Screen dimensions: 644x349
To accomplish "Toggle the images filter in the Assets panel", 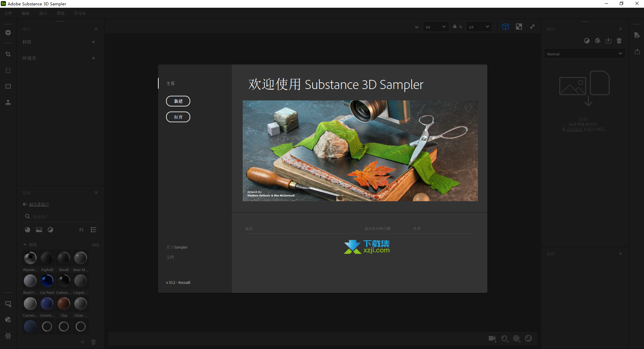I will click(x=39, y=230).
